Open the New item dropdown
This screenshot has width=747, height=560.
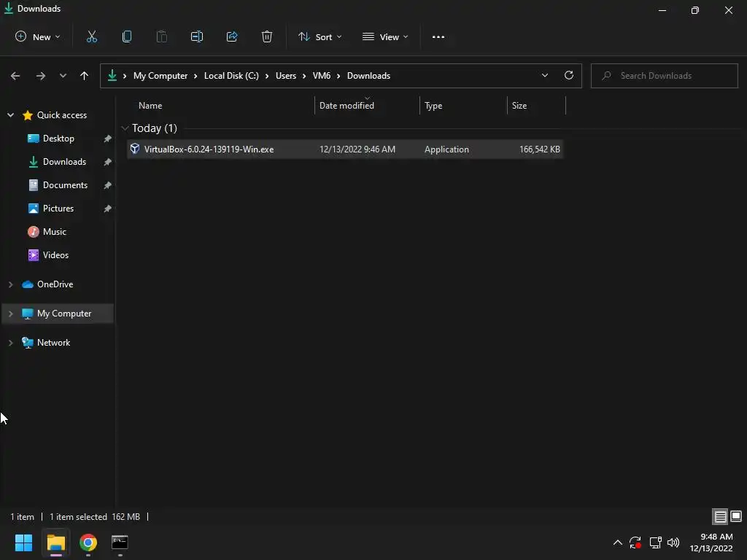coord(38,36)
